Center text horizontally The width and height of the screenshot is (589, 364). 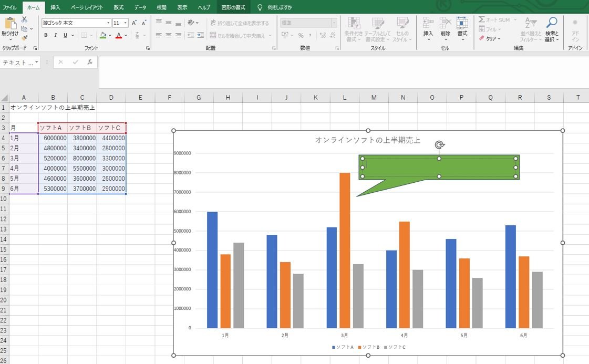pyautogui.click(x=169, y=35)
